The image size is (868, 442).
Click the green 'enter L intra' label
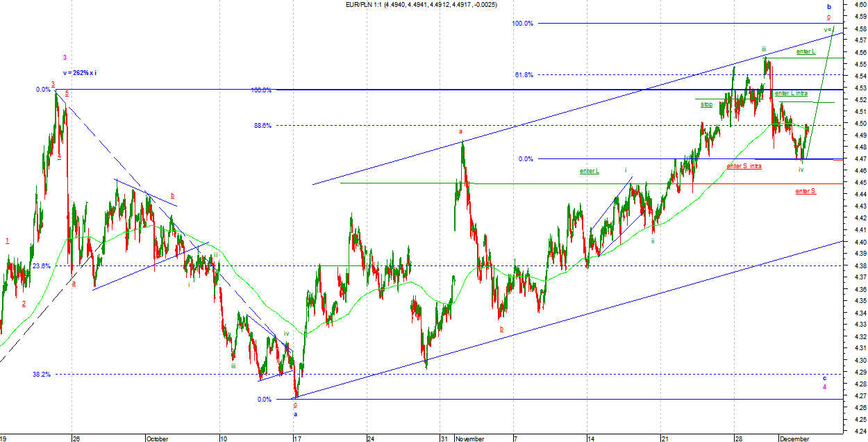point(791,93)
